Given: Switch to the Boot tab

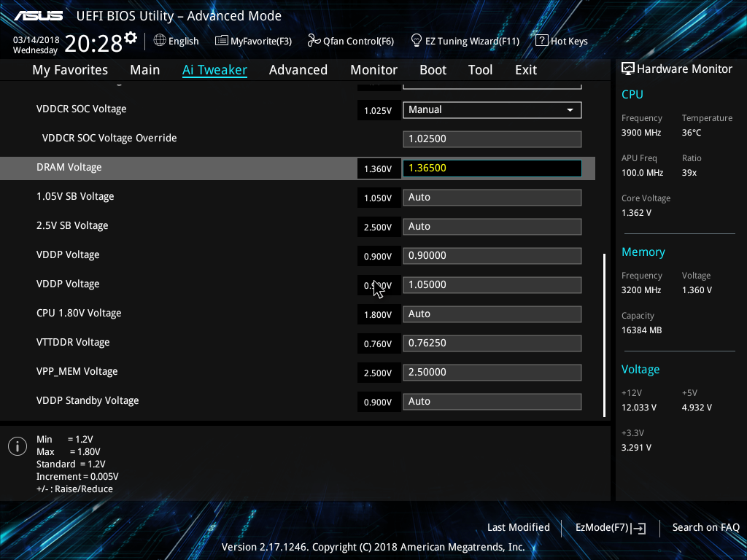Looking at the screenshot, I should point(433,70).
